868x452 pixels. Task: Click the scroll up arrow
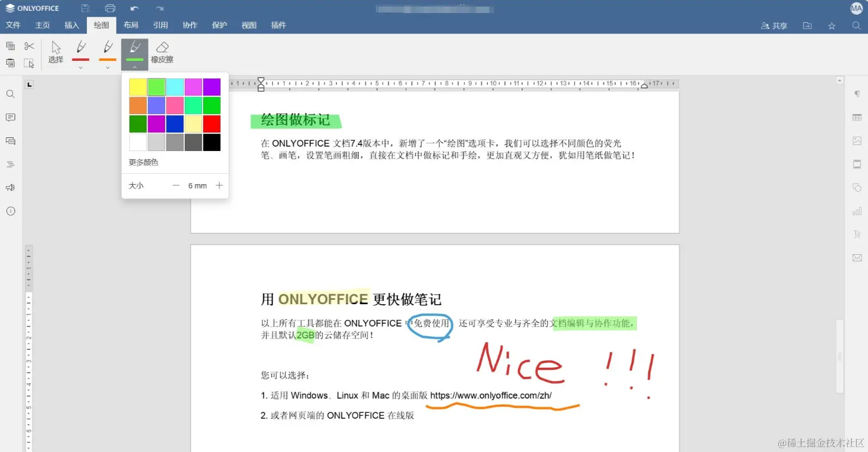tap(840, 80)
